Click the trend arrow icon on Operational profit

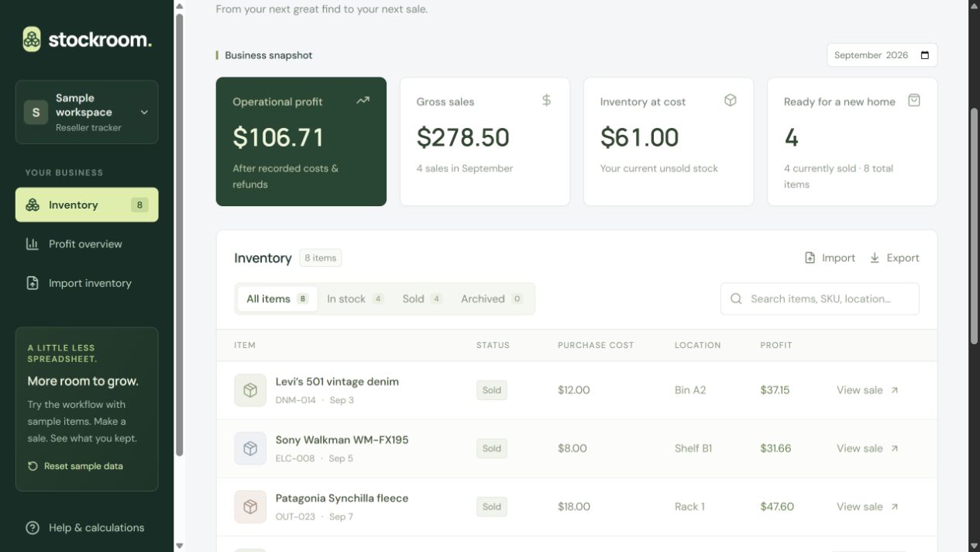363,100
